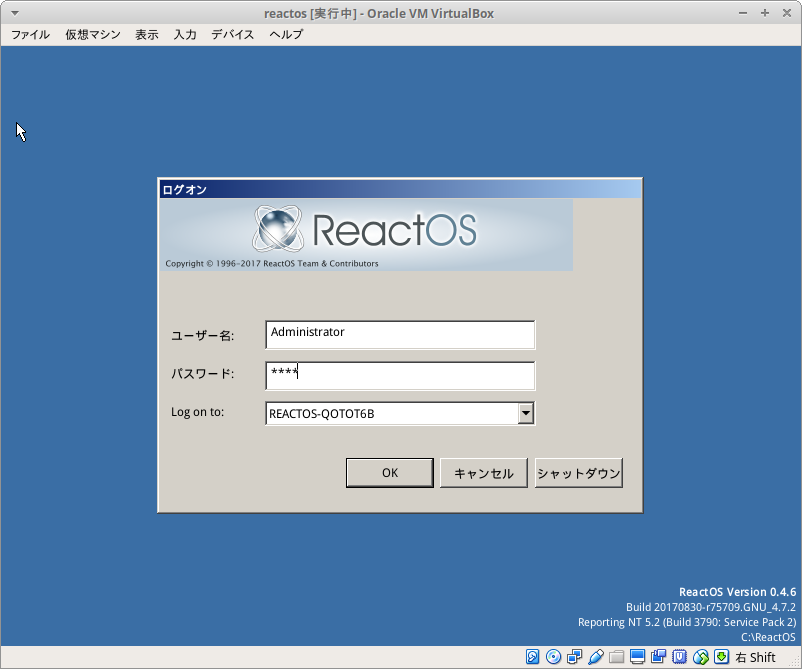The image size is (802, 669).
Task: Click the shared folders status icon
Action: click(617, 657)
